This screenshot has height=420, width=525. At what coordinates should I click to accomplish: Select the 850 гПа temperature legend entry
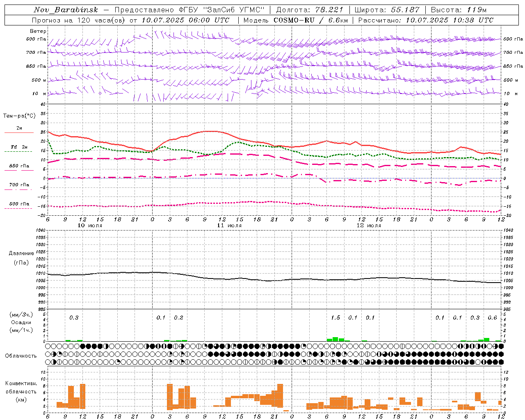click(x=19, y=166)
